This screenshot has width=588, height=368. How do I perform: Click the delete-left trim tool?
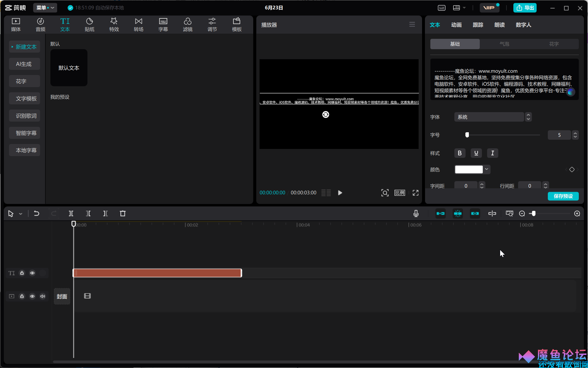coord(88,214)
